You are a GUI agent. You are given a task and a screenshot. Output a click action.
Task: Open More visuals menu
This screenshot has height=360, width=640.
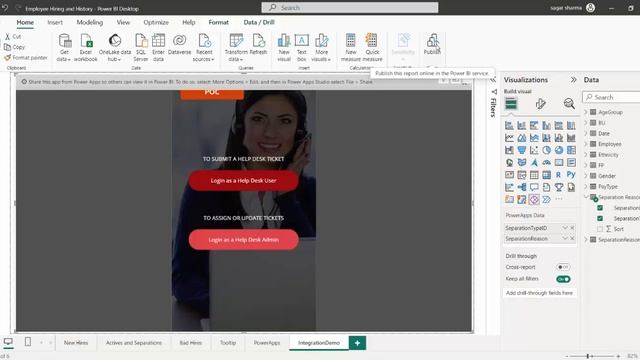pyautogui.click(x=321, y=47)
